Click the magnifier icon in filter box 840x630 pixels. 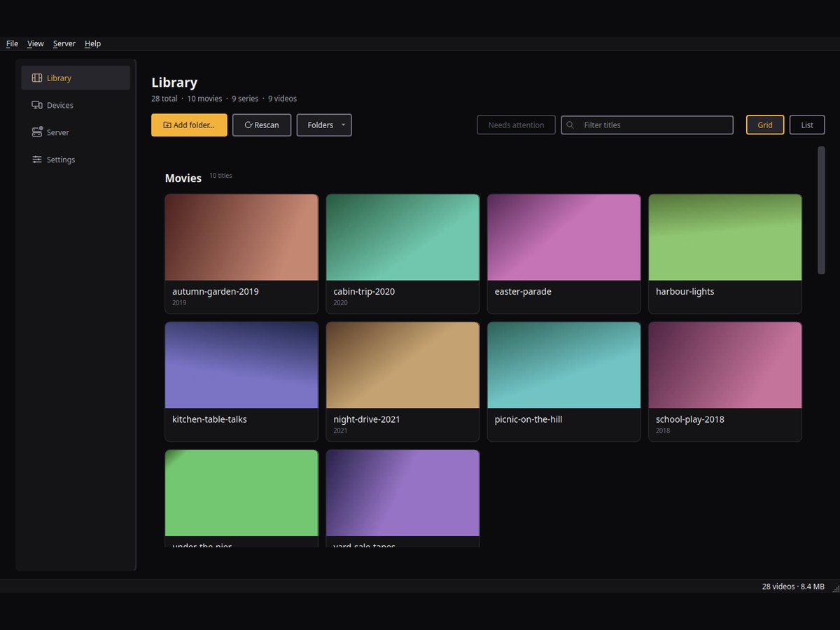tap(570, 125)
